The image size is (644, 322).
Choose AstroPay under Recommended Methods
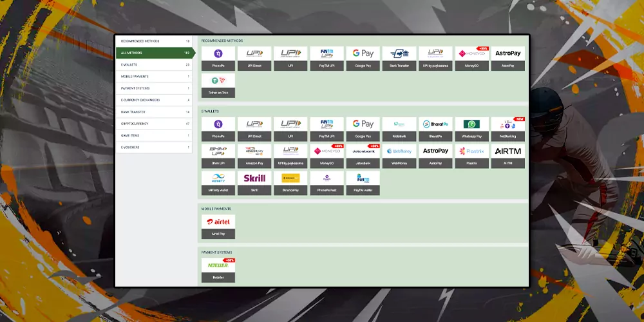point(508,59)
